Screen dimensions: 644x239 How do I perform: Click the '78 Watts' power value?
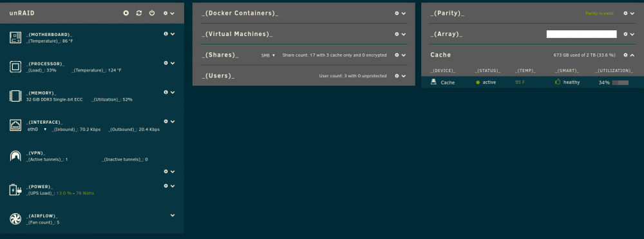[x=85, y=193]
